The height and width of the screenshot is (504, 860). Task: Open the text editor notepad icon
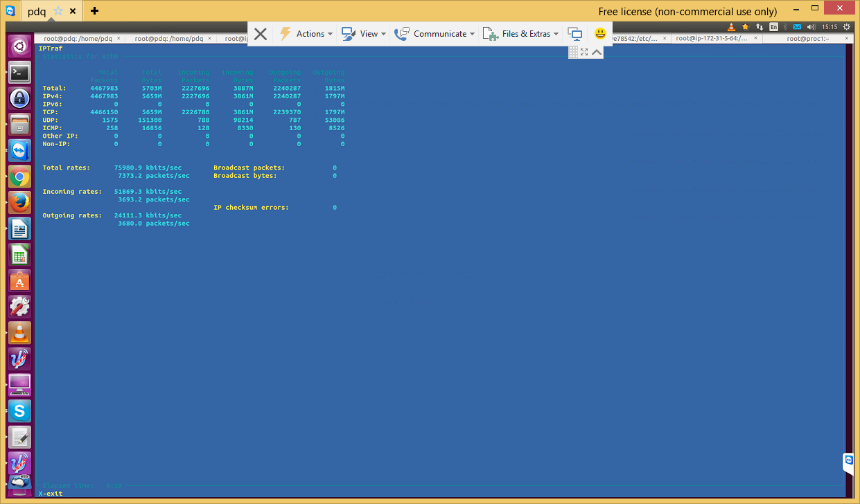pos(19,436)
